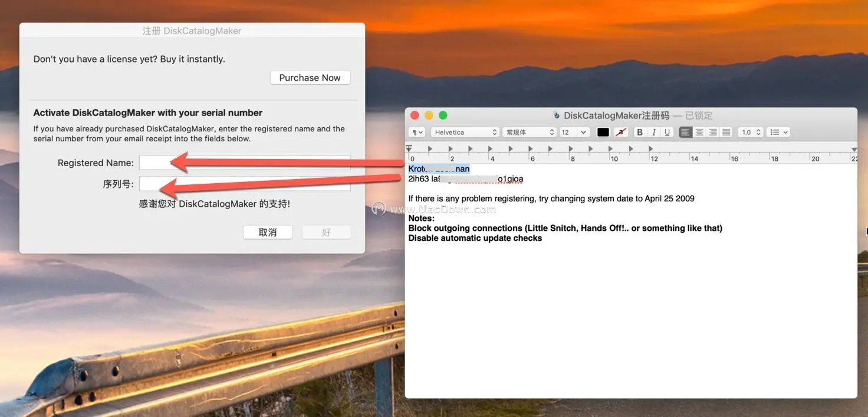Image resolution: width=868 pixels, height=417 pixels.
Task: Select right text alignment
Action: pos(712,133)
